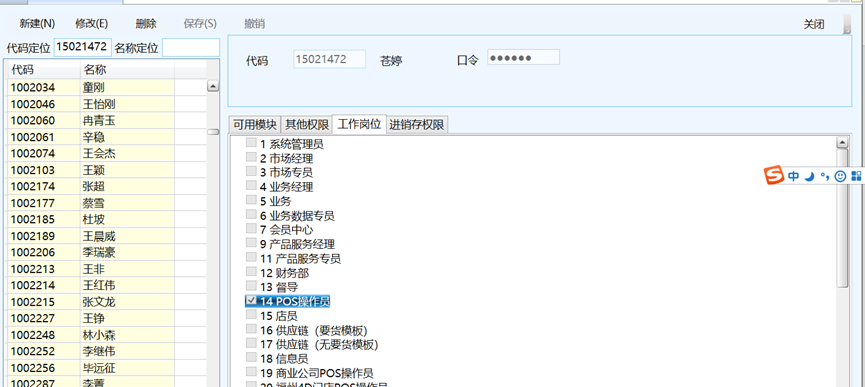
Task: Click the 代码定位 input field
Action: [x=83, y=47]
